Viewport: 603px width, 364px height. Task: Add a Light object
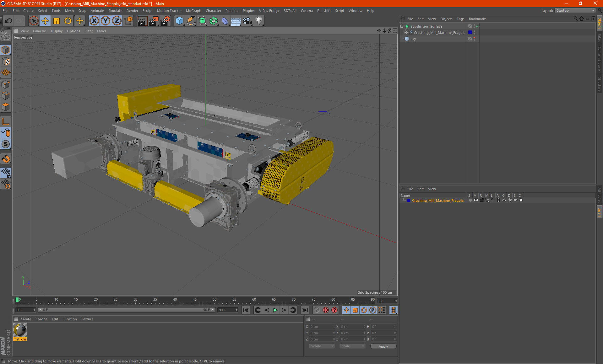(259, 21)
